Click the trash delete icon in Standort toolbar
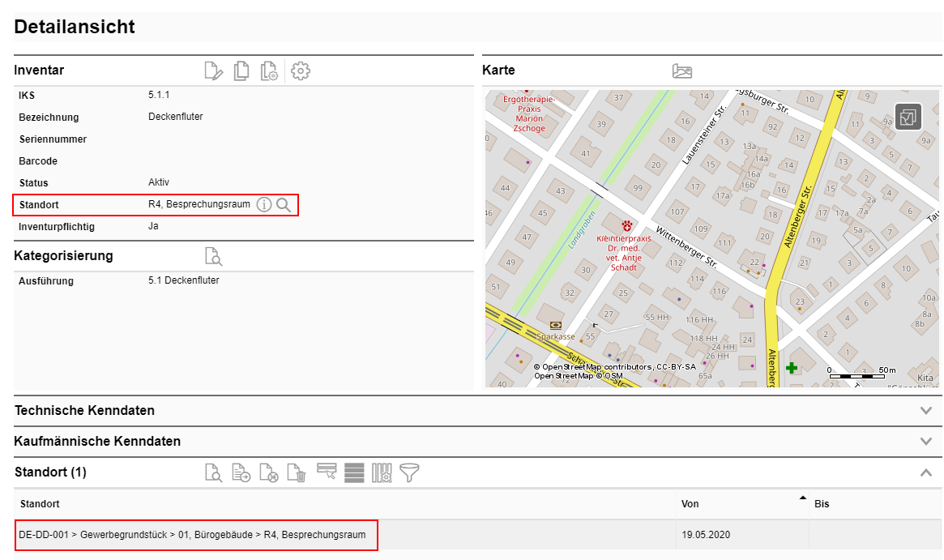 pos(297,472)
